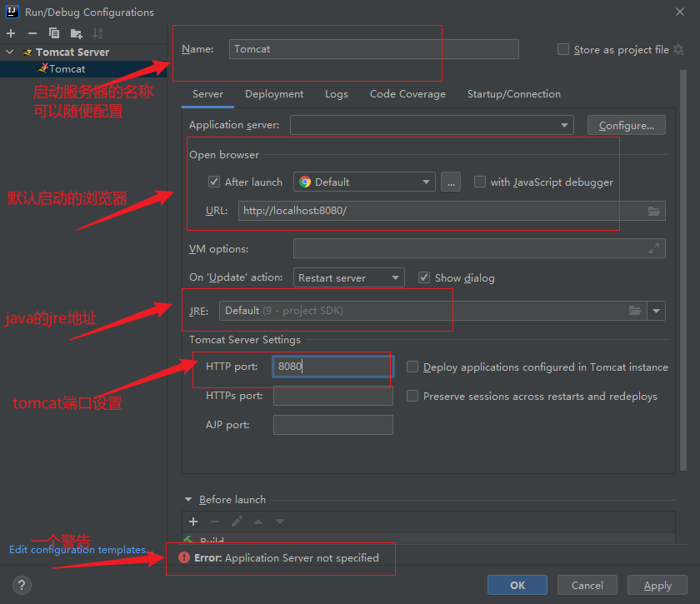This screenshot has width=700, height=604.
Task: Enable Preserve sessions across restarts and redeploys
Action: tap(412, 396)
